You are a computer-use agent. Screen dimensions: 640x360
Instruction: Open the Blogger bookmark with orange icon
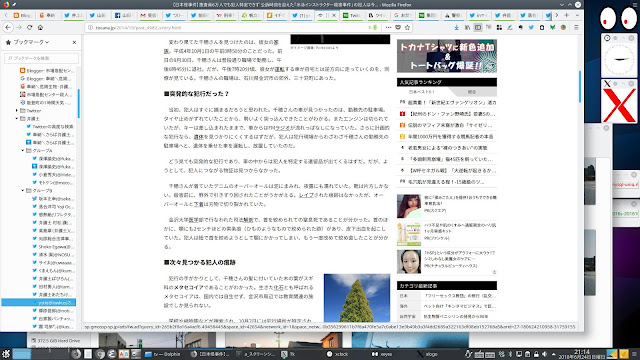pyautogui.click(x=47, y=71)
